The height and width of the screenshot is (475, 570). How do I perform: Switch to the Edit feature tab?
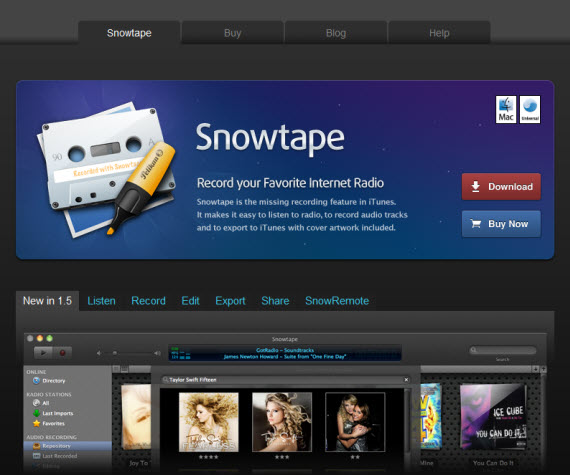click(x=190, y=301)
